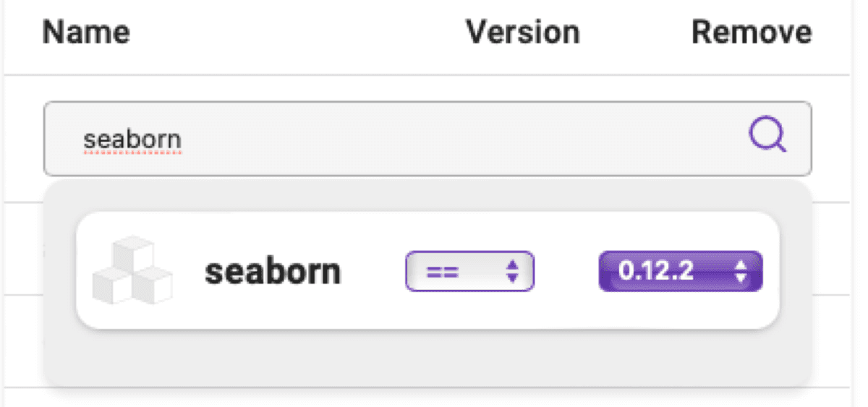Screen dimensions: 868x407
Task: Click the typed seaborn text in search box
Action: tap(132, 139)
